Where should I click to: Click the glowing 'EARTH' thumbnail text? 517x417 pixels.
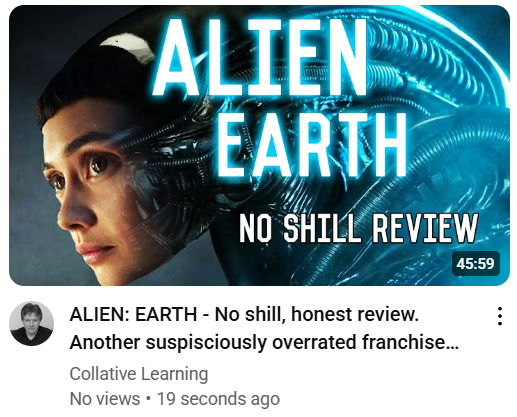312,144
